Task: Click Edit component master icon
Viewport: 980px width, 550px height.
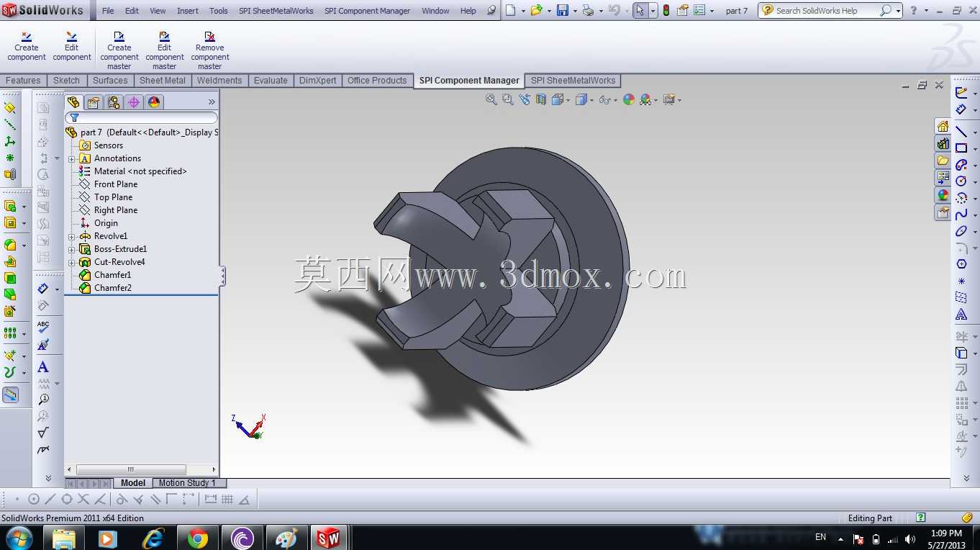Action: tap(165, 36)
